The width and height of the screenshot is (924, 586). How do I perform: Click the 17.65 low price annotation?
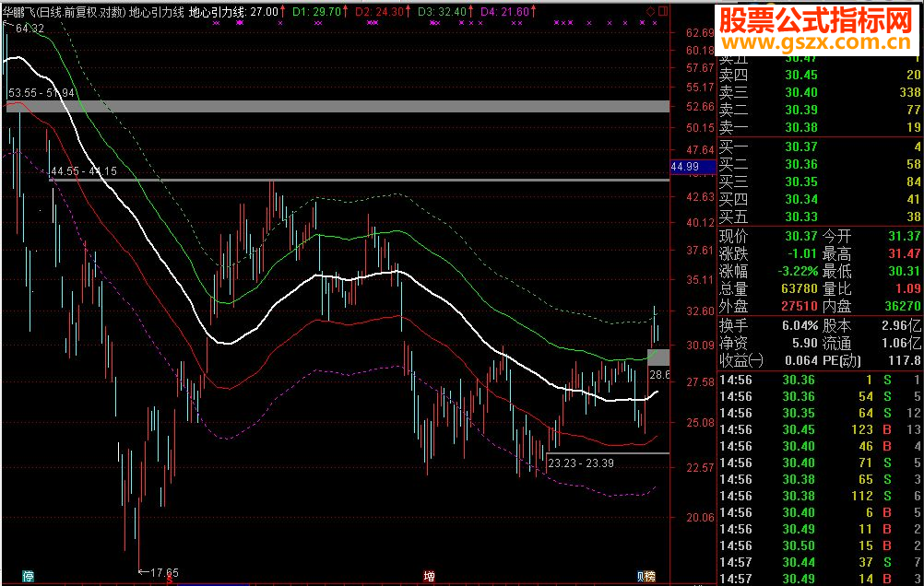coord(164,572)
